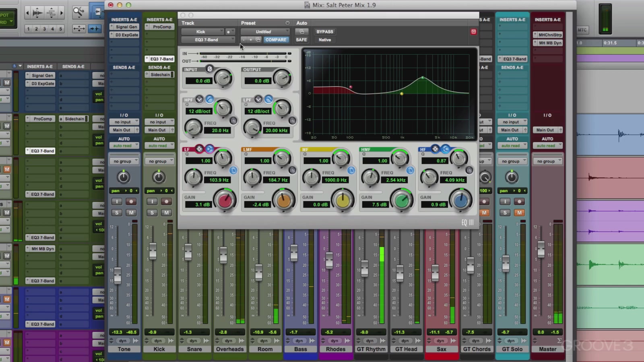Click the yellow MF node on EQ graph
The width and height of the screenshot is (644, 362).
tap(402, 94)
